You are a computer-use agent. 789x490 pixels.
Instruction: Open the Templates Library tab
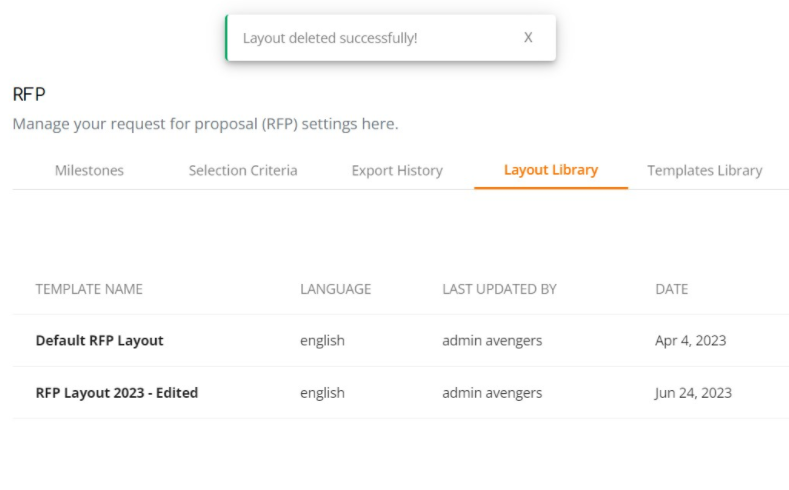click(x=704, y=171)
